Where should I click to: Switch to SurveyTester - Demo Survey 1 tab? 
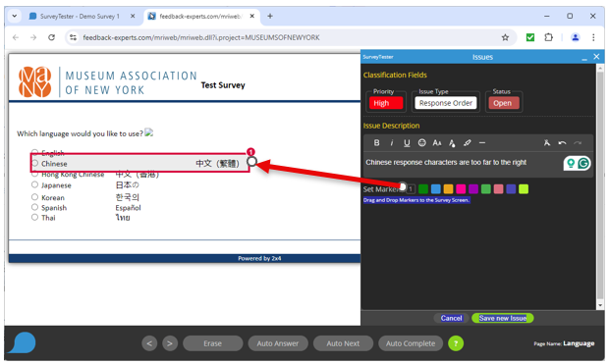[x=80, y=17]
